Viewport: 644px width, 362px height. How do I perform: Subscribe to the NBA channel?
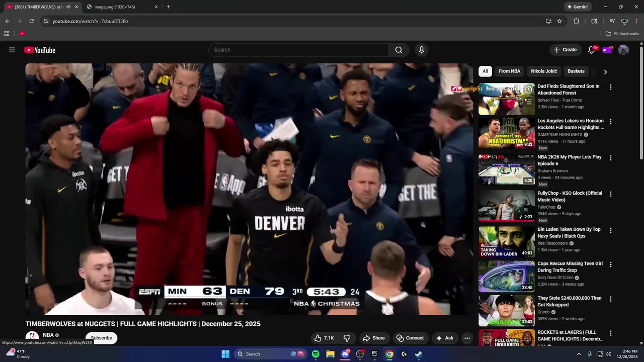click(102, 338)
